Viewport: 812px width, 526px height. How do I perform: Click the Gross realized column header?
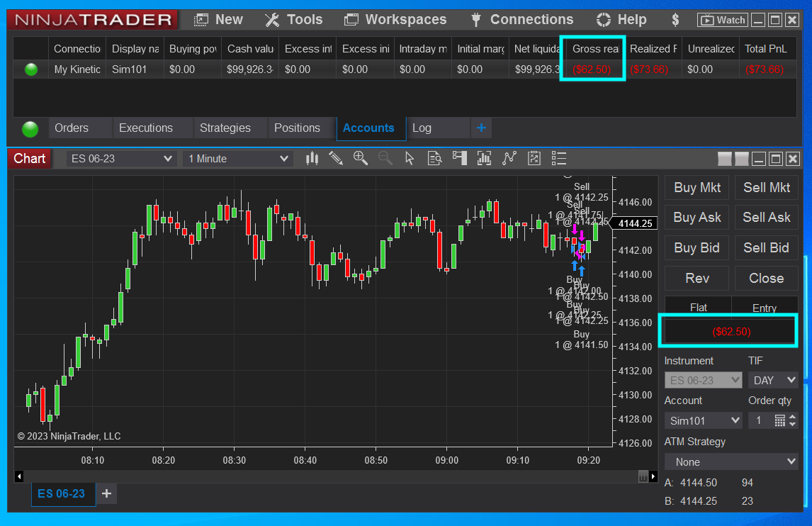point(595,49)
